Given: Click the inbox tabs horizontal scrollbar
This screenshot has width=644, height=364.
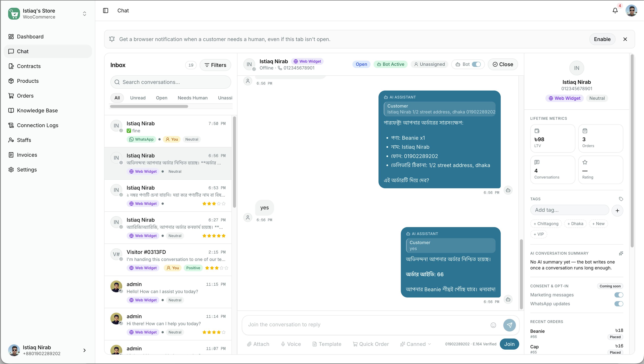Looking at the screenshot, I should [149, 107].
